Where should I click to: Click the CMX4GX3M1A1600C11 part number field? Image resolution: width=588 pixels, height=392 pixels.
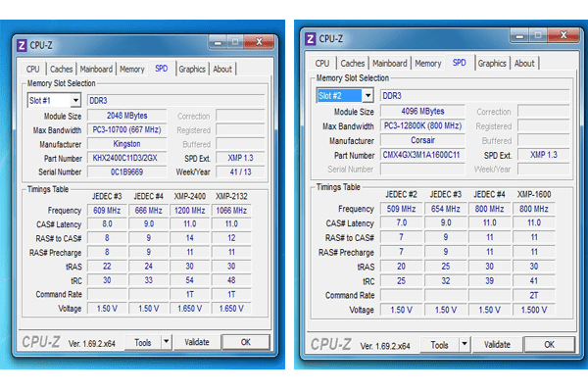coord(422,155)
